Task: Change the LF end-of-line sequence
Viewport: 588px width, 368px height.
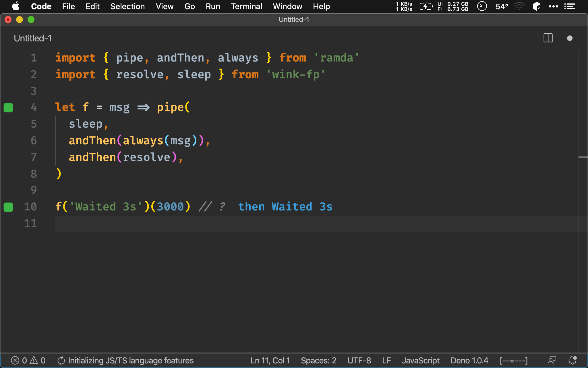Action: pos(386,361)
